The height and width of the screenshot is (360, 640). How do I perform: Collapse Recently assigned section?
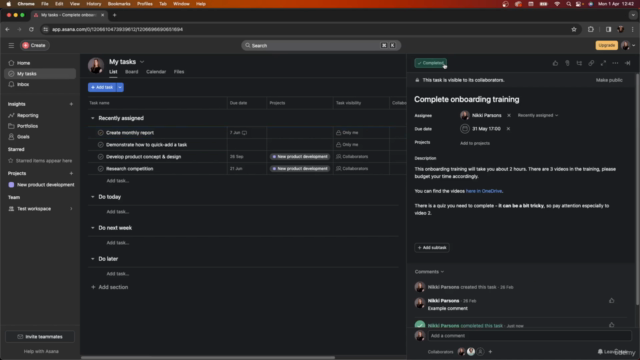pyautogui.click(x=93, y=118)
